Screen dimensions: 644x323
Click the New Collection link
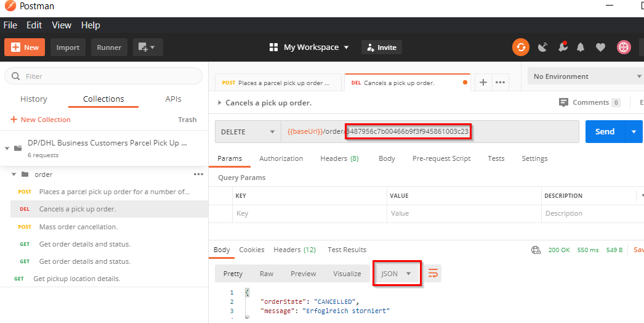(x=41, y=120)
